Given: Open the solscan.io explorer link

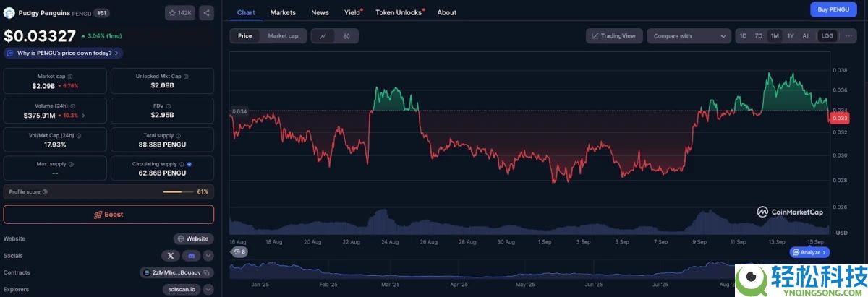Looking at the screenshot, I should pyautogui.click(x=181, y=290).
